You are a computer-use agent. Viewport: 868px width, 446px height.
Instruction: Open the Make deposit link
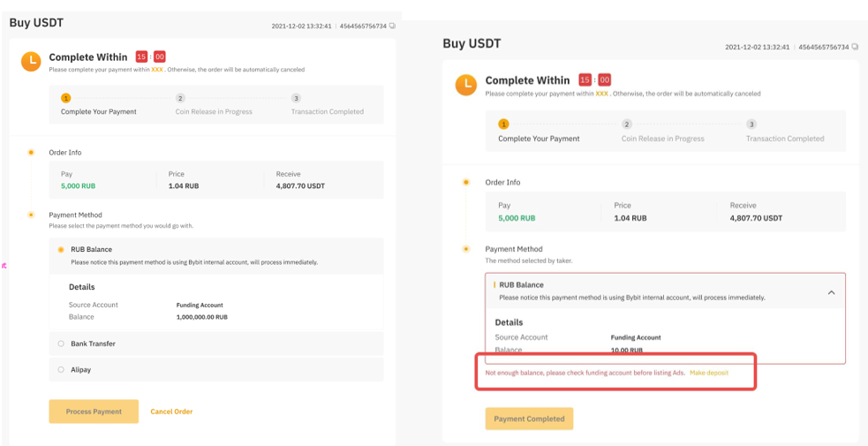coord(709,373)
